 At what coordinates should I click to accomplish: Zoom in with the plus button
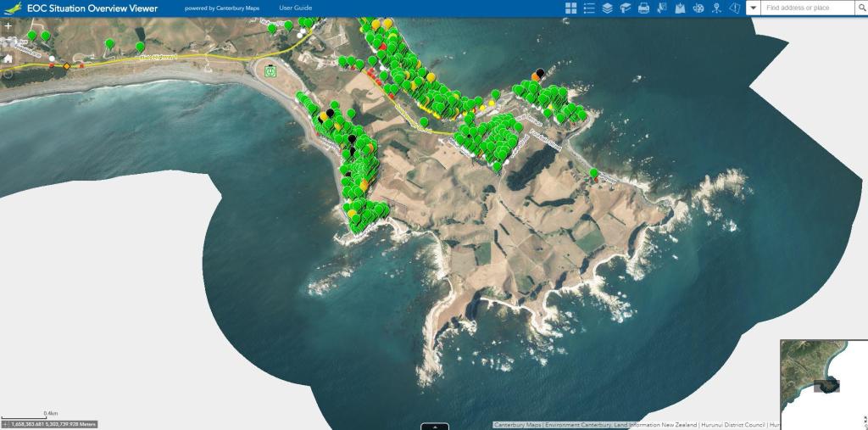click(8, 26)
